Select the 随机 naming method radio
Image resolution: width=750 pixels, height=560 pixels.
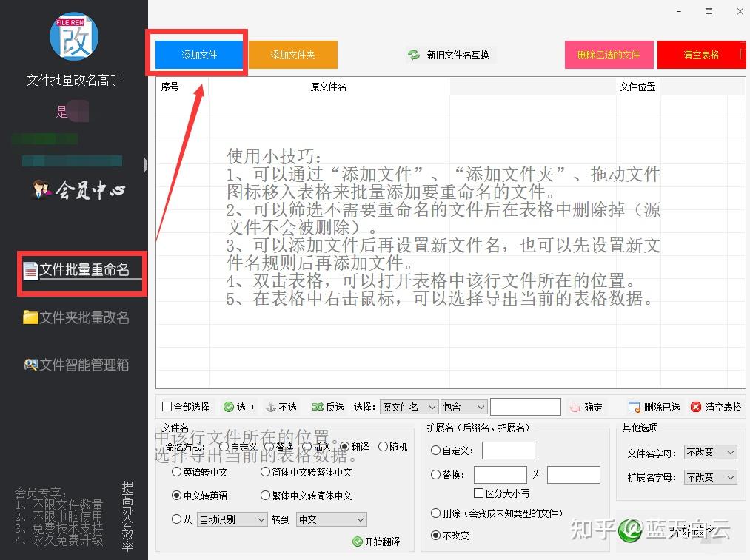(x=383, y=447)
